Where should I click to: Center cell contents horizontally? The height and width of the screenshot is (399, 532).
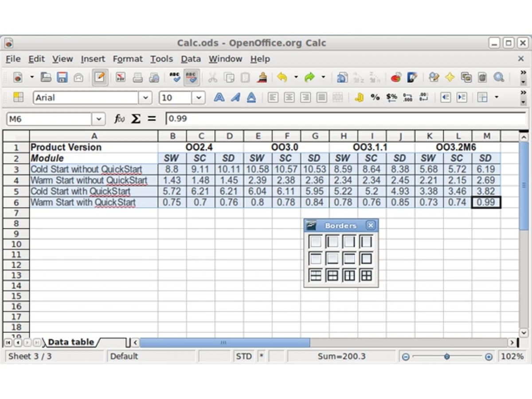click(289, 98)
